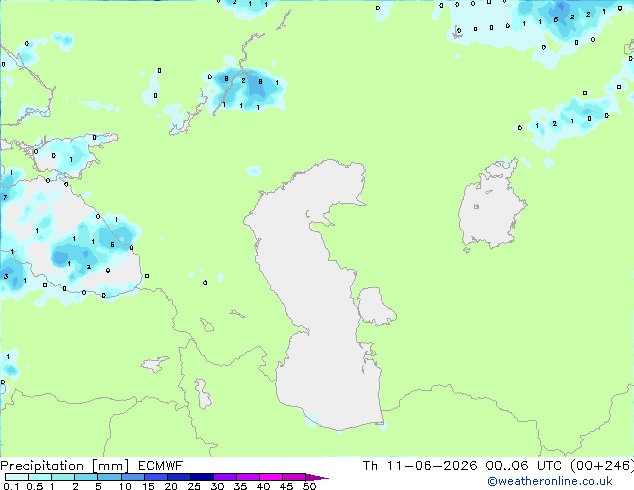Select the 2–5 mm legend color box
This screenshot has height=490, width=634.
click(86, 477)
